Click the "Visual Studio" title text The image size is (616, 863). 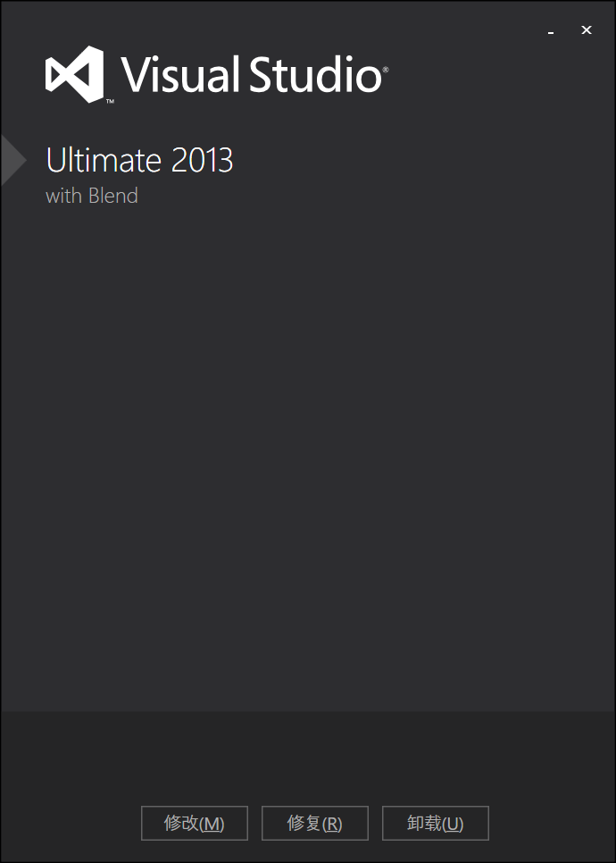point(252,74)
